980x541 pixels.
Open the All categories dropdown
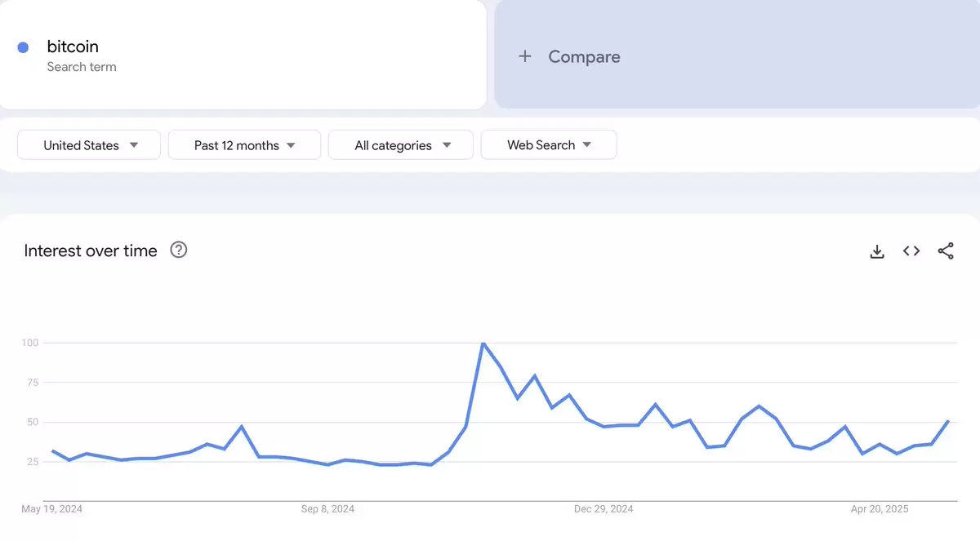(x=401, y=145)
